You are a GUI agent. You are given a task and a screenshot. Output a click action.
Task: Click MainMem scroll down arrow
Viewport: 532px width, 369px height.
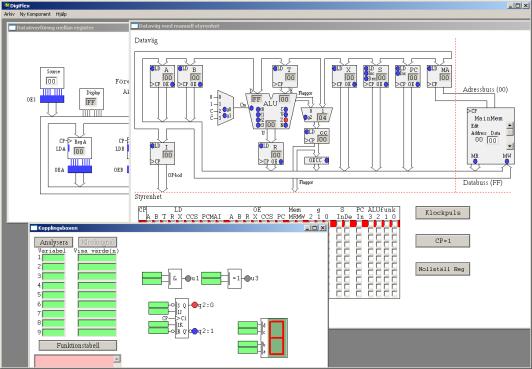click(x=510, y=146)
